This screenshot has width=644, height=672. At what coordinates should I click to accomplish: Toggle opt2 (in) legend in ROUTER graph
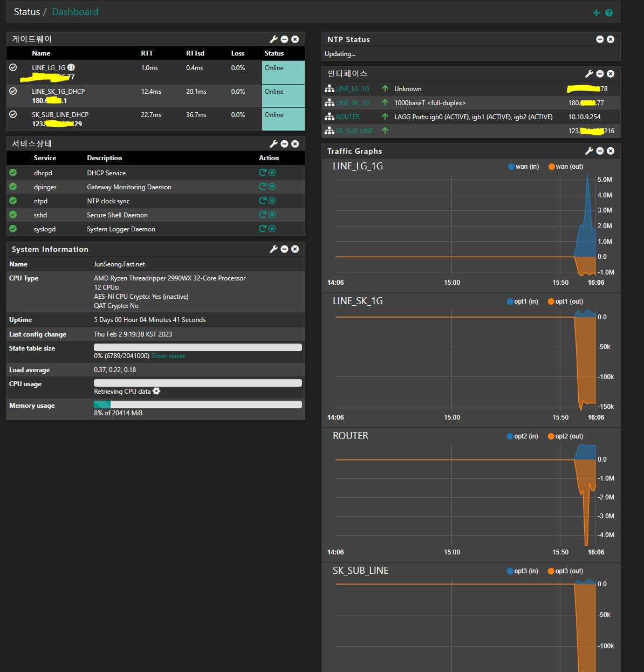coord(522,436)
